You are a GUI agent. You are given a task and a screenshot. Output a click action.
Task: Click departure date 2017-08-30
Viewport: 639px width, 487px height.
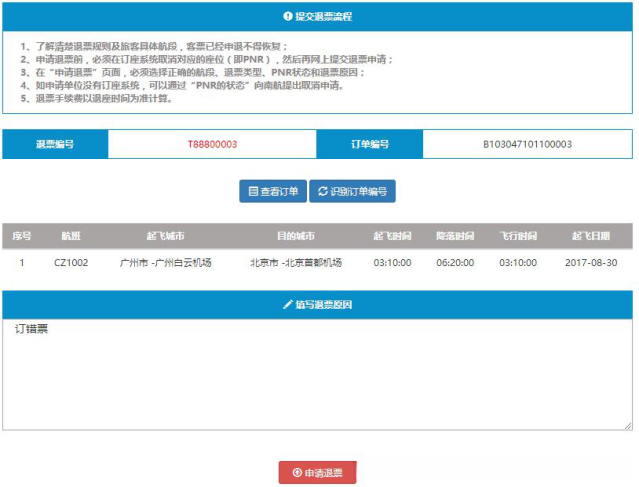click(591, 263)
